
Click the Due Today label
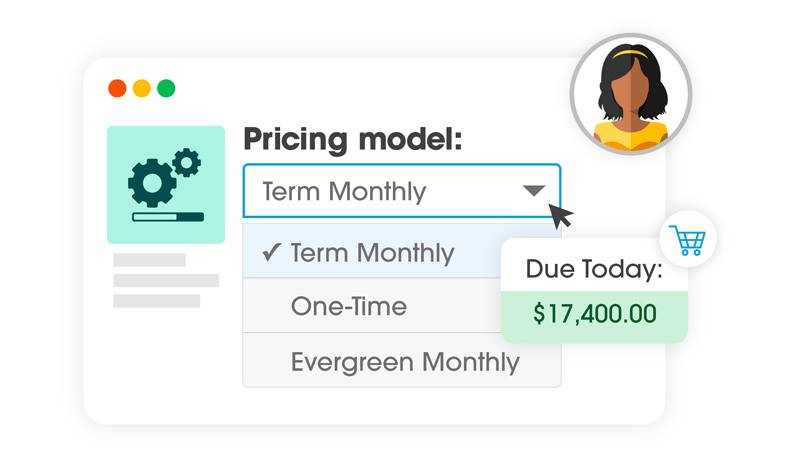pos(594,269)
